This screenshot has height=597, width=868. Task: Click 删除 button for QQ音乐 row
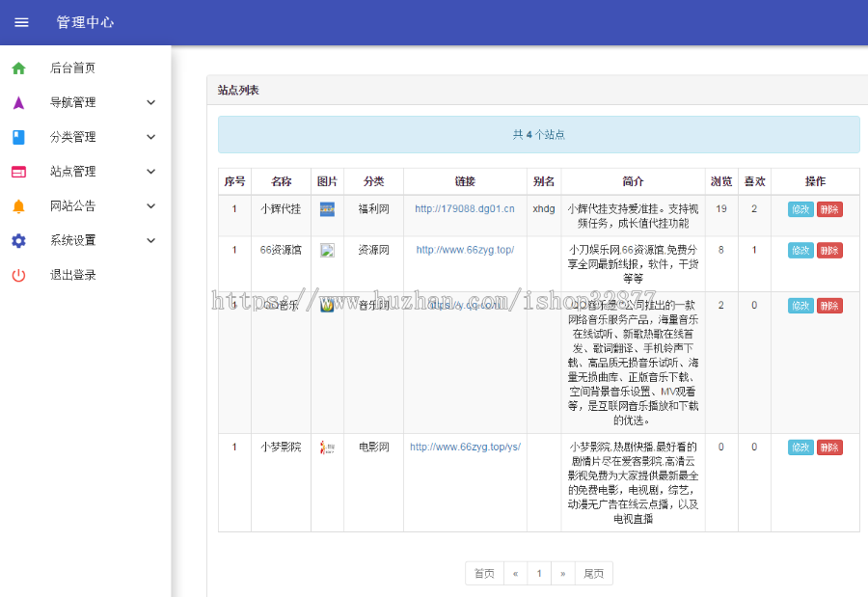(x=829, y=306)
